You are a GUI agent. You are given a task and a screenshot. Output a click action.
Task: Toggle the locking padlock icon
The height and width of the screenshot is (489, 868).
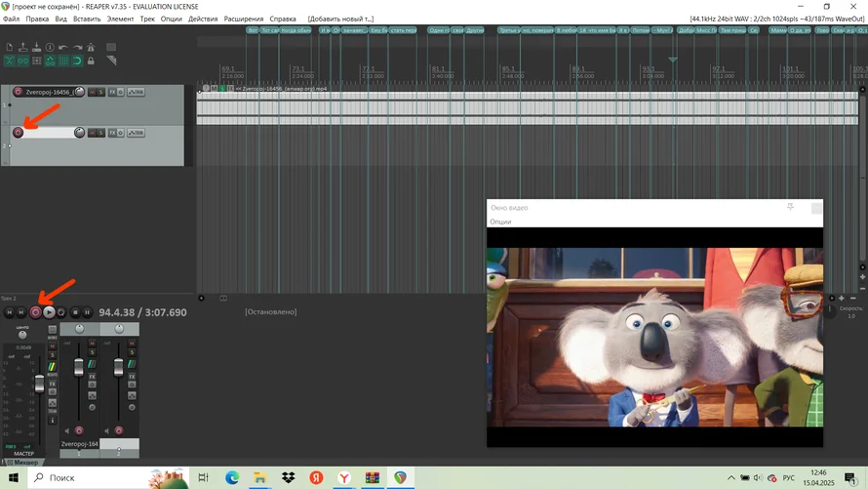pyautogui.click(x=91, y=61)
